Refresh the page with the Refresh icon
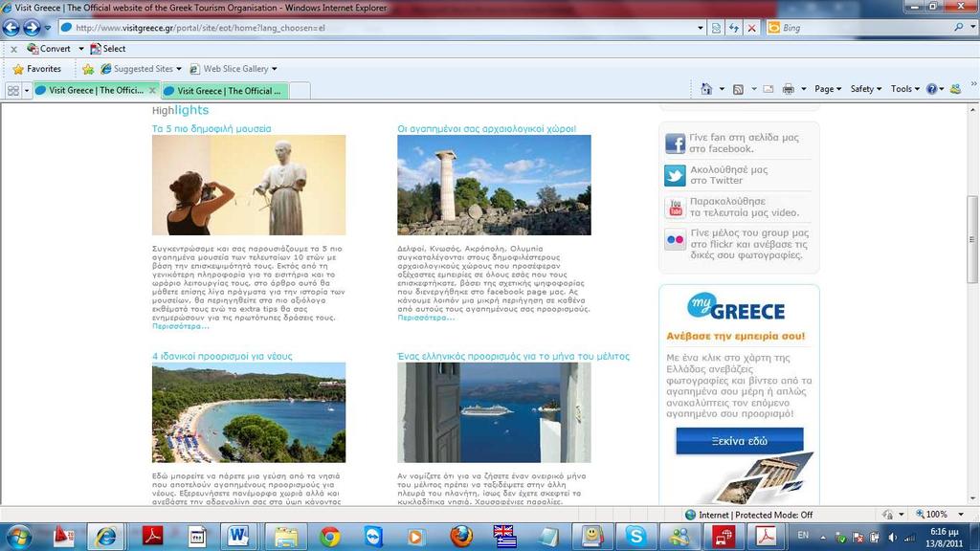 (734, 28)
